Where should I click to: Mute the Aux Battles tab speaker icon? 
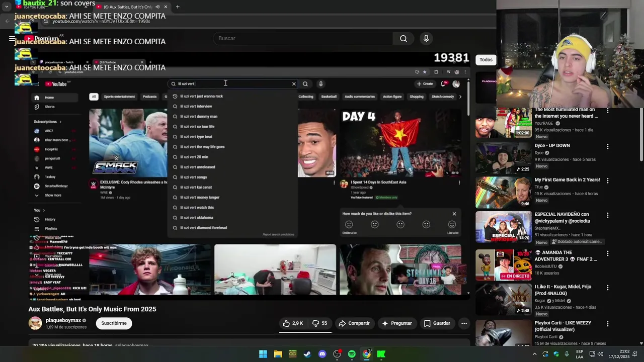click(x=157, y=7)
